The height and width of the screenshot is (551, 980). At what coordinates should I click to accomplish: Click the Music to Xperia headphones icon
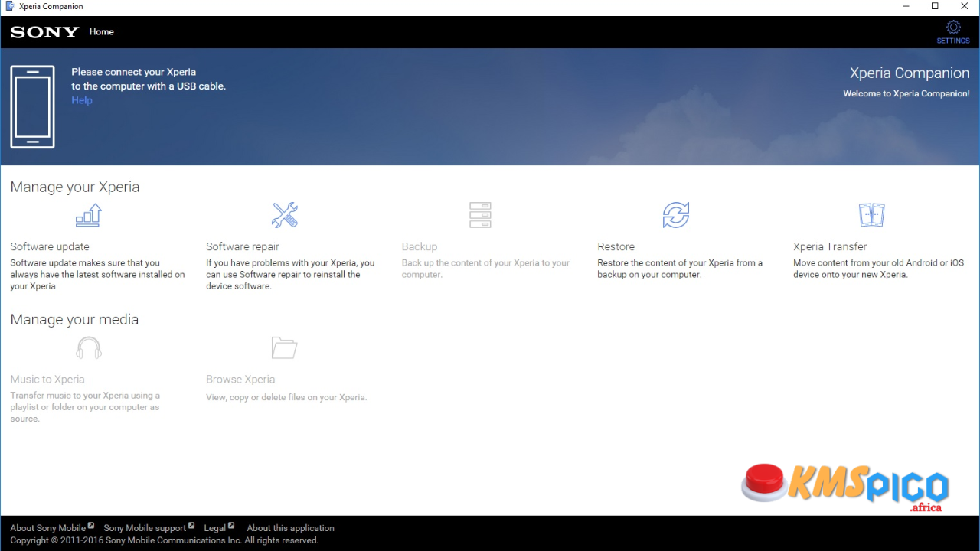click(x=89, y=348)
